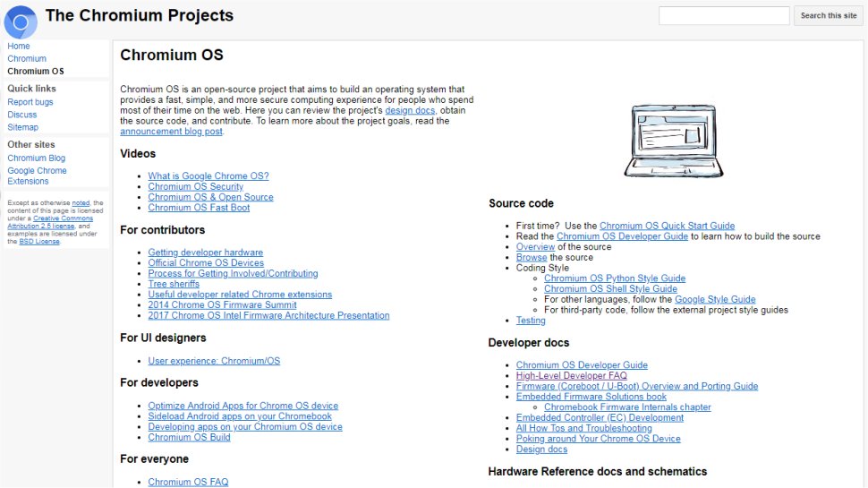
Task: Open Chromium OS Quick Start Guide link
Action: (x=667, y=226)
